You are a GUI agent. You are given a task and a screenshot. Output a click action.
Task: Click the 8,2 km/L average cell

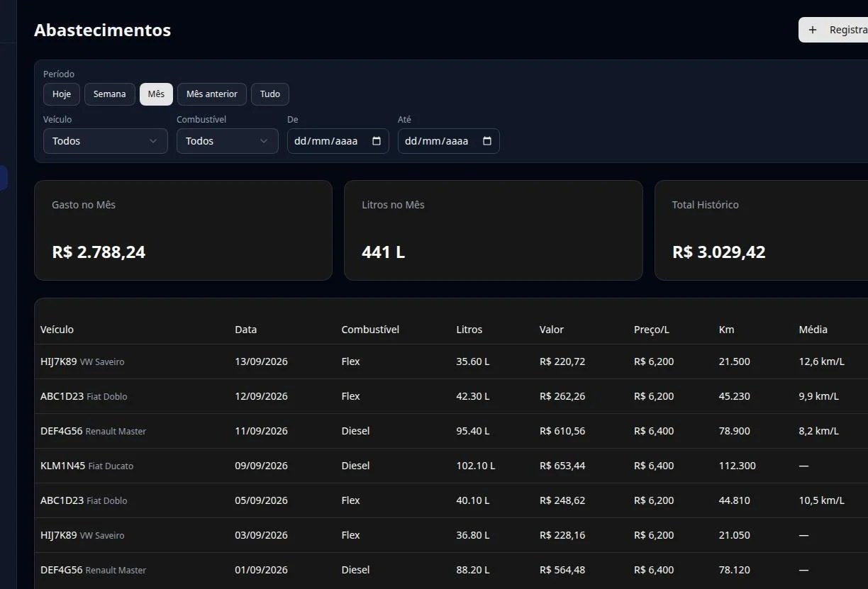tap(819, 431)
